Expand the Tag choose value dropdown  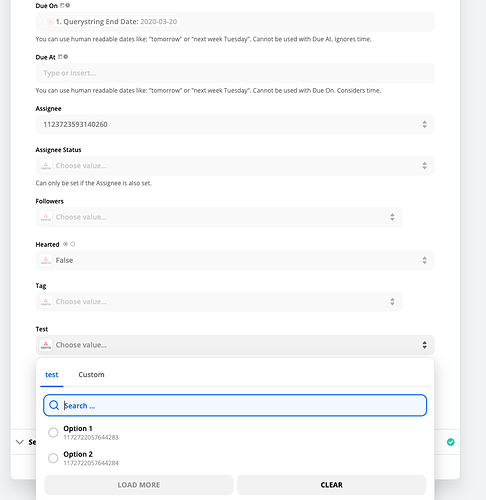(x=219, y=302)
